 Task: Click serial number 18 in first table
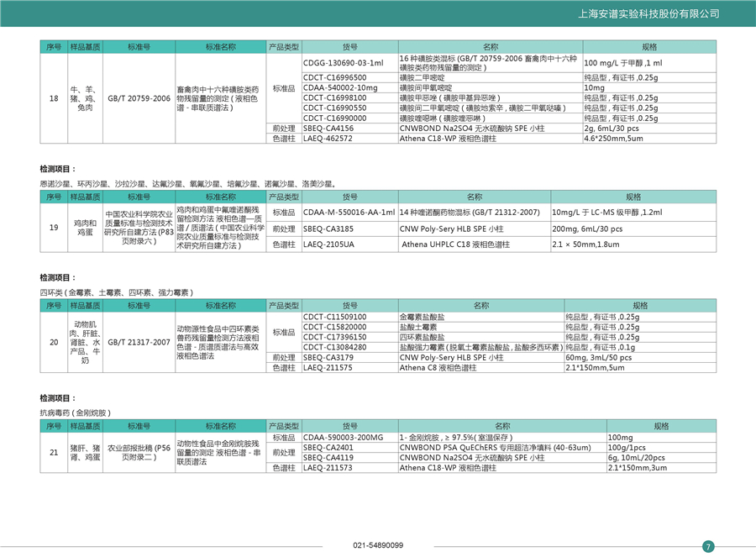54,98
